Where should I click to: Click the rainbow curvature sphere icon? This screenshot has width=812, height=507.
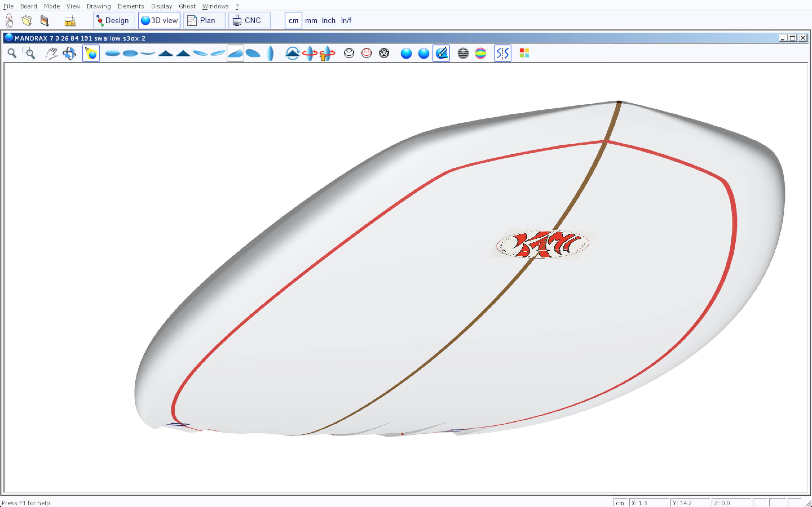[480, 53]
